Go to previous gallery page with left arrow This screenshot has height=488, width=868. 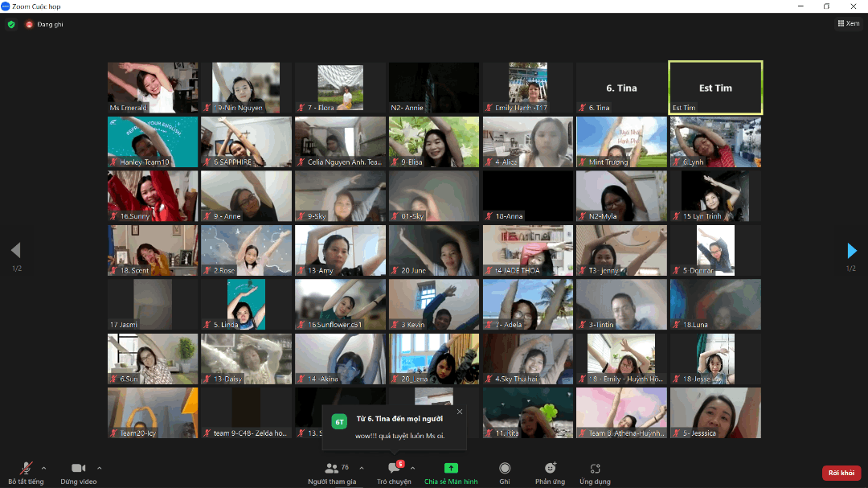click(15, 251)
